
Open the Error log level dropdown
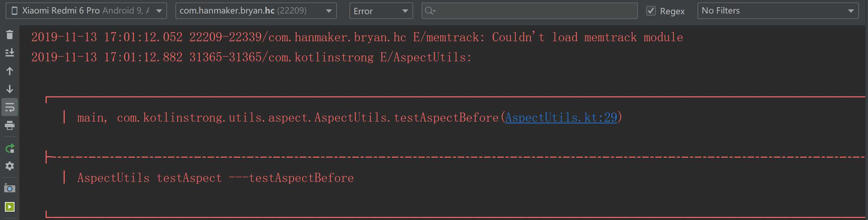[381, 11]
